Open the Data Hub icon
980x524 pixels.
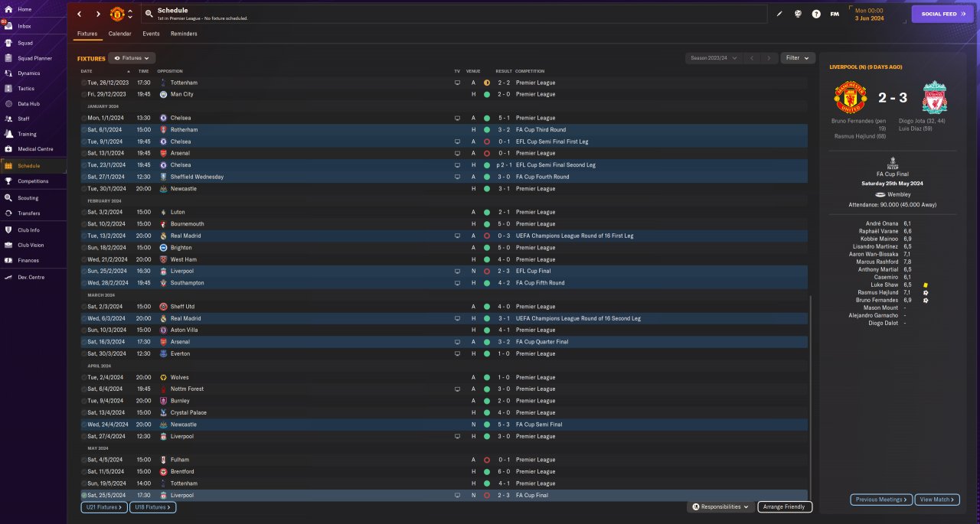[x=8, y=104]
